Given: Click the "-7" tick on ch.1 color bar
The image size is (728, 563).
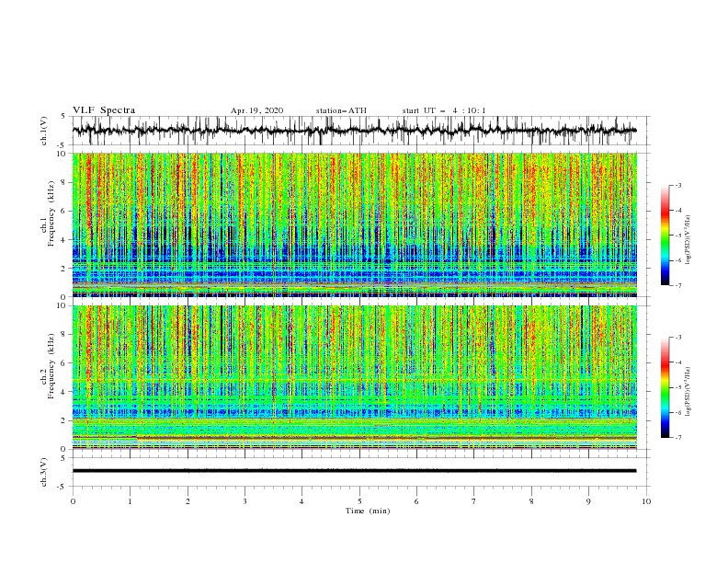Looking at the screenshot, I should coord(677,286).
